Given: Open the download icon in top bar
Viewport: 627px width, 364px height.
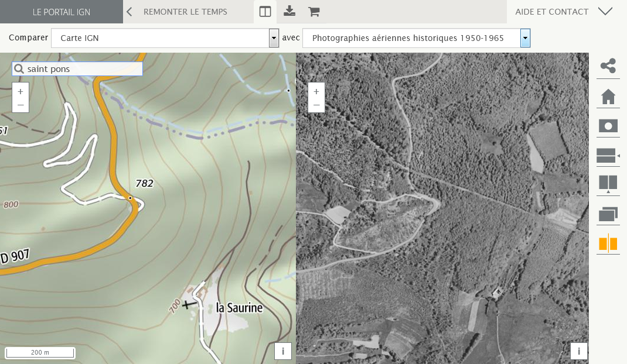Looking at the screenshot, I should 289,12.
